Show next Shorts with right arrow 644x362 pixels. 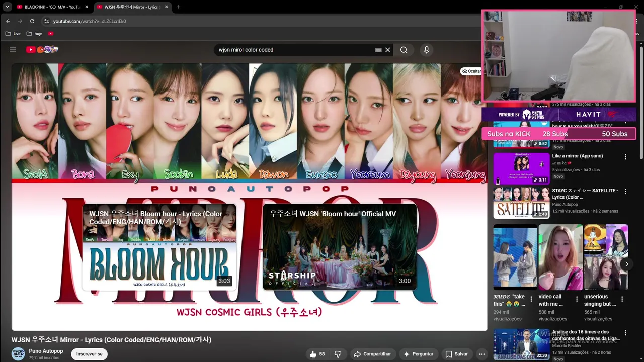pyautogui.click(x=627, y=264)
